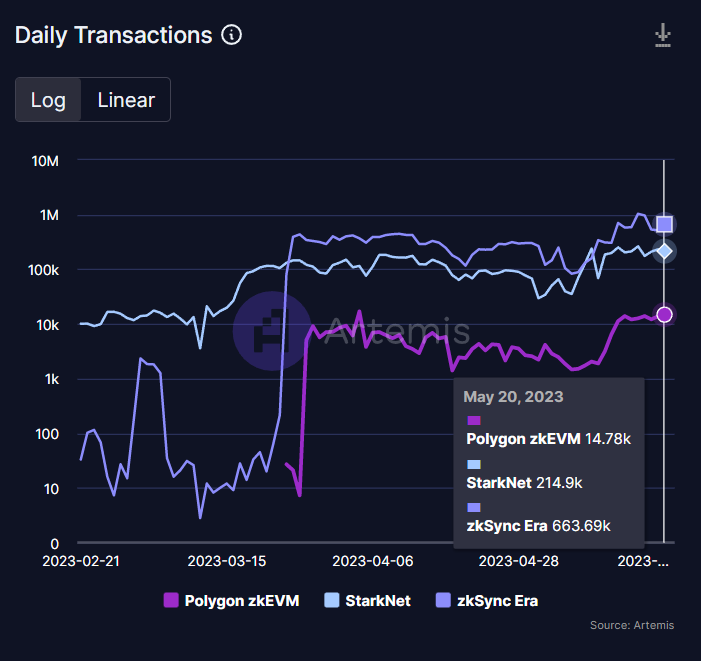Screen dimensions: 701x661
Task: Click the x-axis label 2023-03-15
Action: click(x=227, y=561)
